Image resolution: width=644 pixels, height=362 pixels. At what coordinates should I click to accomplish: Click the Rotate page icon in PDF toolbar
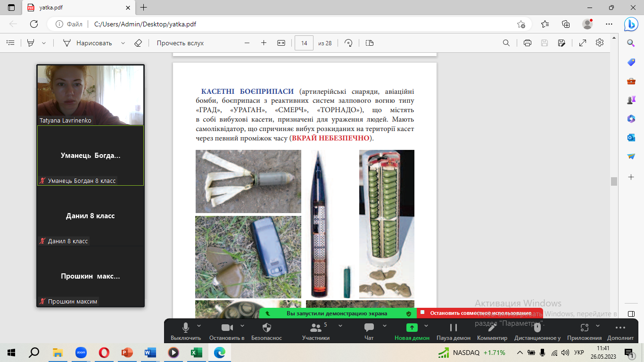tap(348, 43)
